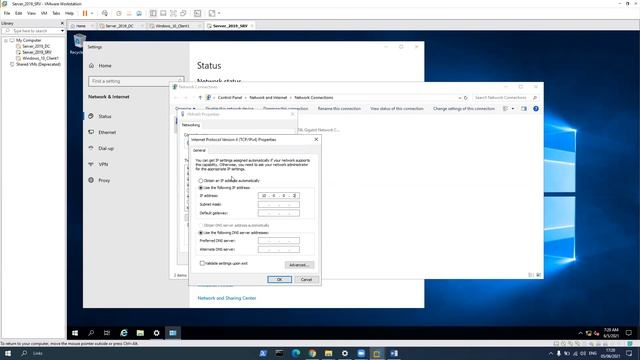Open the VM menu
This screenshot has width=640, height=360.
coord(44,13)
